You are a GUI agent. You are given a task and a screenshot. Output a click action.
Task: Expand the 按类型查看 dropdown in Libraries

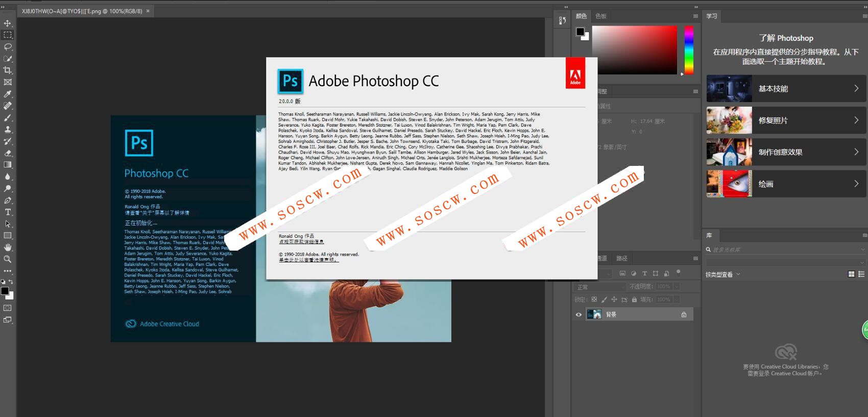(x=723, y=275)
